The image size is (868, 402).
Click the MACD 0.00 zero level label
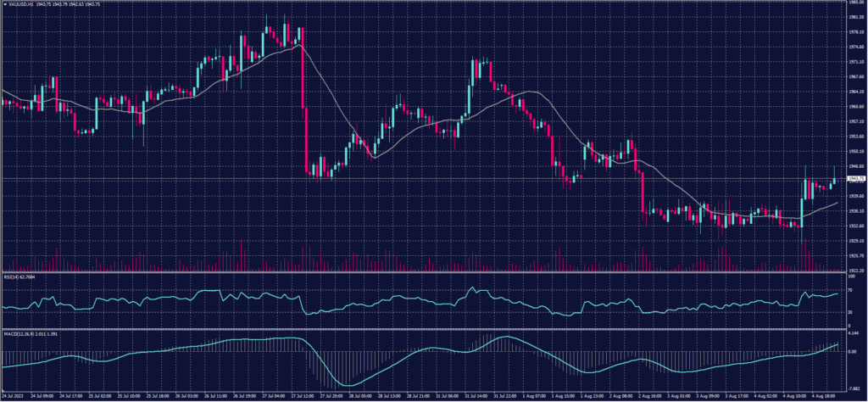[853, 351]
